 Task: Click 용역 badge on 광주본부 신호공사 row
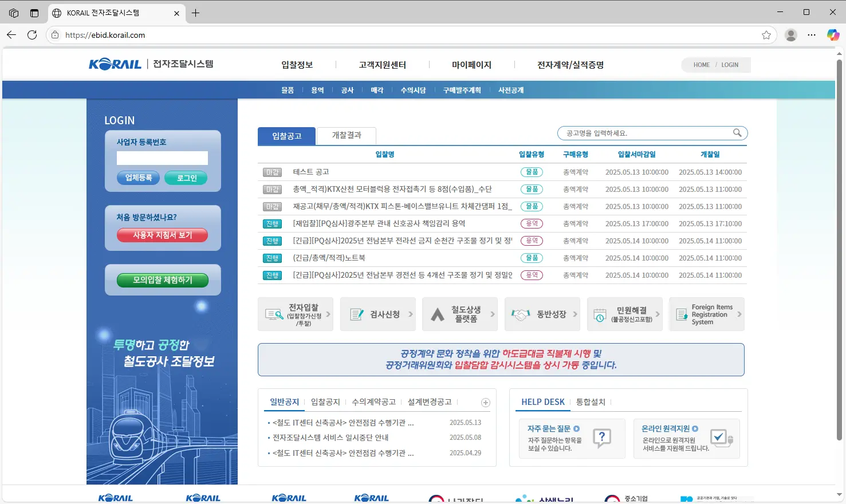coord(532,223)
